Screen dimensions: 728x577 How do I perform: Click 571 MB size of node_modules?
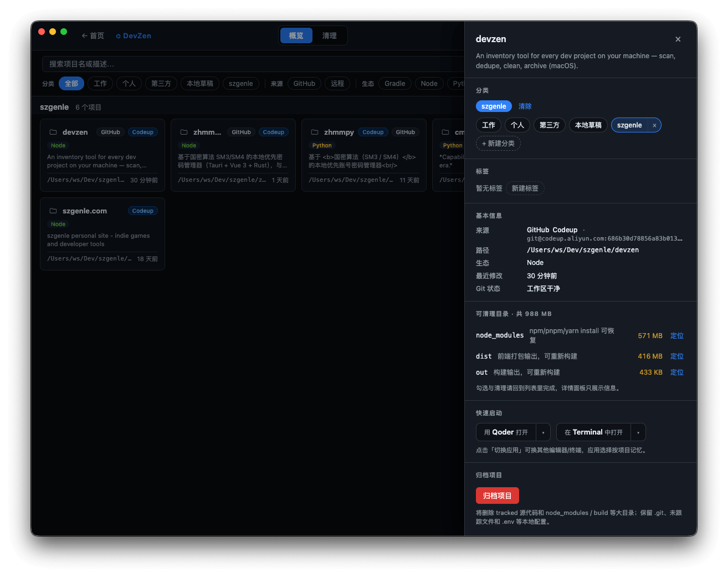pos(650,336)
